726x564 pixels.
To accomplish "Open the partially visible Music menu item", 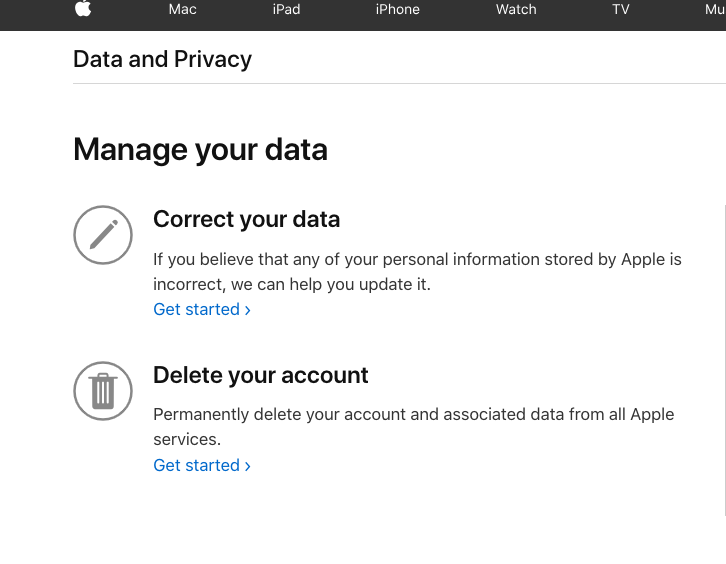I will (x=714, y=9).
